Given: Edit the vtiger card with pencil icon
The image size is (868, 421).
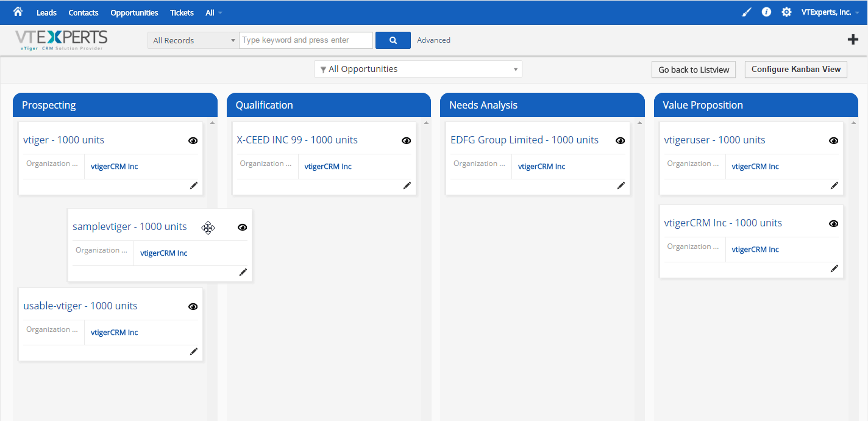Looking at the screenshot, I should (194, 185).
